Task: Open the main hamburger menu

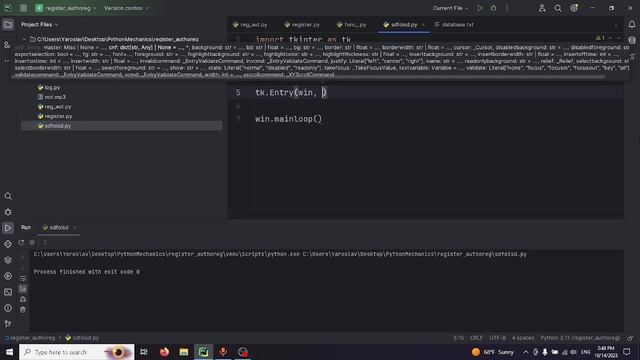Action: (24, 8)
